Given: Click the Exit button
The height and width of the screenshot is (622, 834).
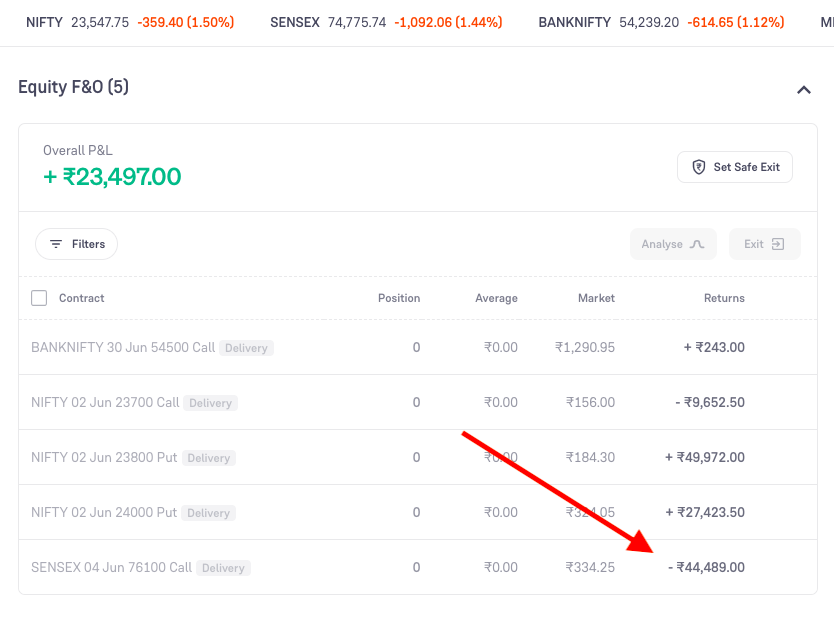Looking at the screenshot, I should (x=764, y=244).
